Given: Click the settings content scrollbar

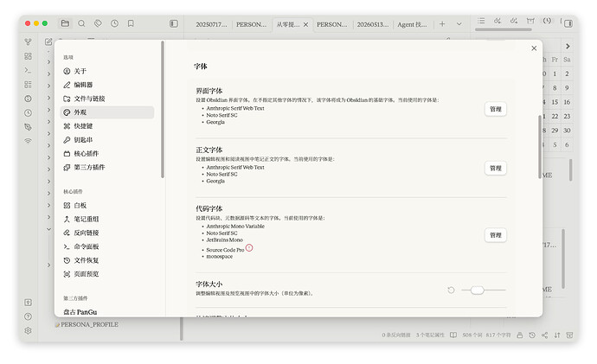Looking at the screenshot, I should pyautogui.click(x=540, y=147).
